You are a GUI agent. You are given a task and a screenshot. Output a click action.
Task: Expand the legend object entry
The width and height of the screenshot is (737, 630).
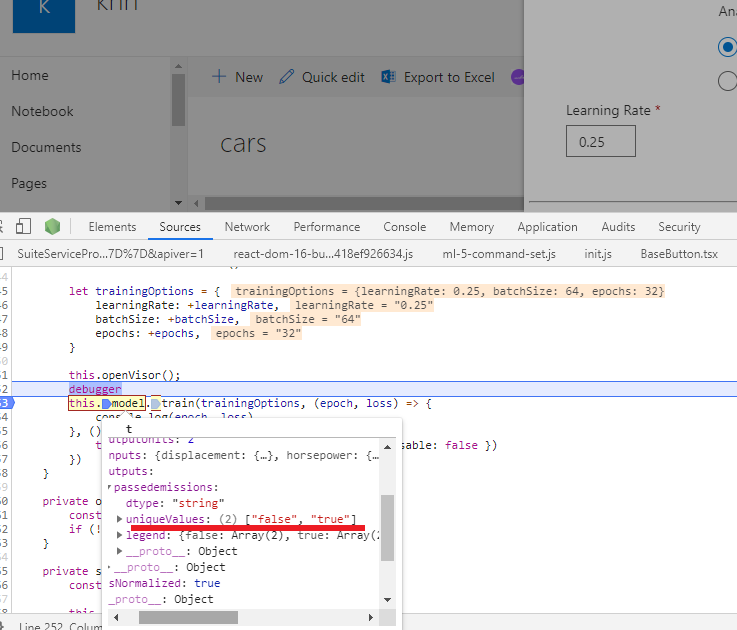120,535
